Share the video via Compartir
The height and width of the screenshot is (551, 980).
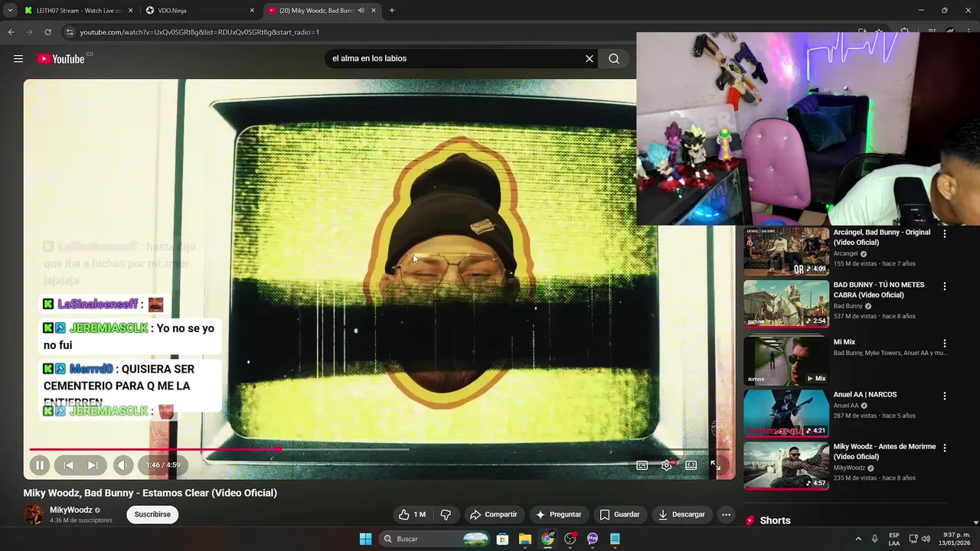(493, 514)
